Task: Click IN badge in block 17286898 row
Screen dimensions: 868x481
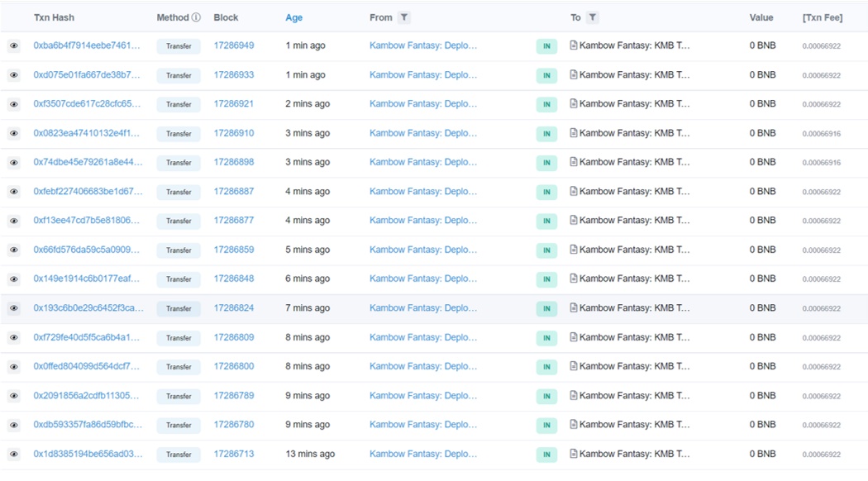Action: 546,163
